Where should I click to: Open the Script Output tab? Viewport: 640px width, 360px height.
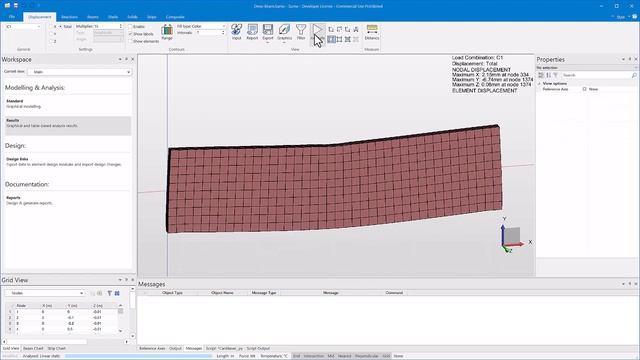click(258, 349)
